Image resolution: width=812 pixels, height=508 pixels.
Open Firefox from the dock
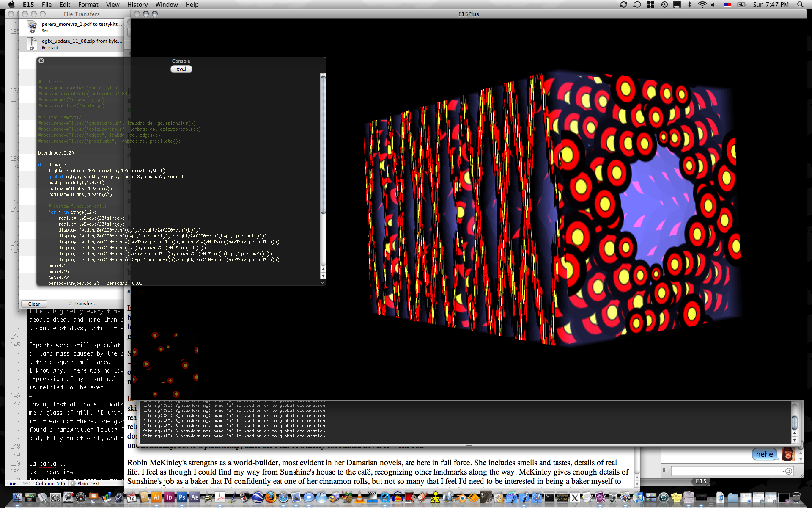(271, 497)
